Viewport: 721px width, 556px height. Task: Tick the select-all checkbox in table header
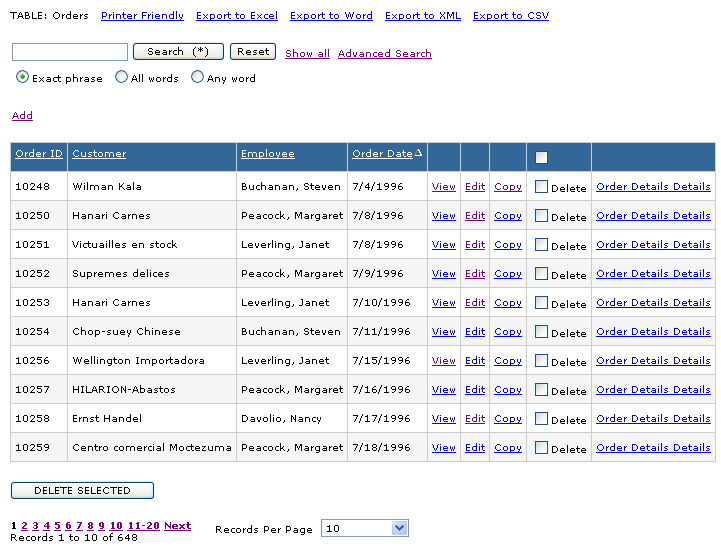coord(542,157)
